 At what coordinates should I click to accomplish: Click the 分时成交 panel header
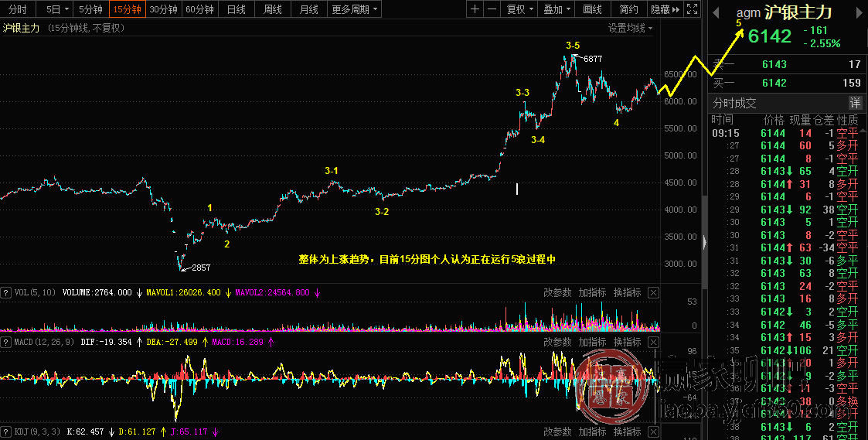734,103
